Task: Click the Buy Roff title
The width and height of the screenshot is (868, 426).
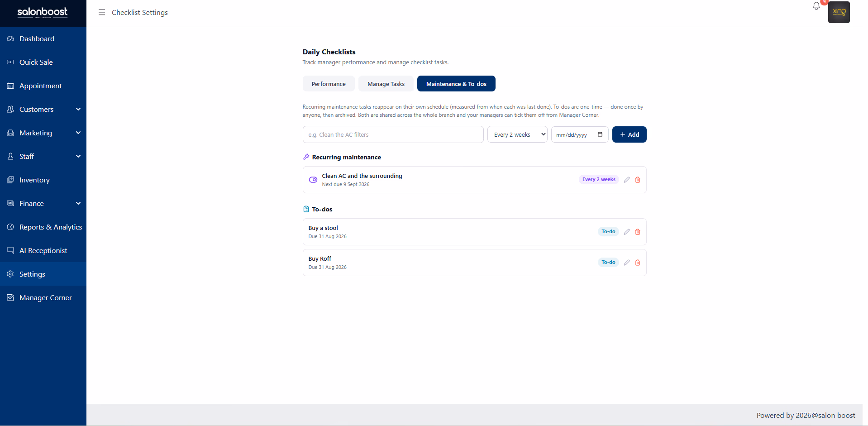Action: pos(320,258)
